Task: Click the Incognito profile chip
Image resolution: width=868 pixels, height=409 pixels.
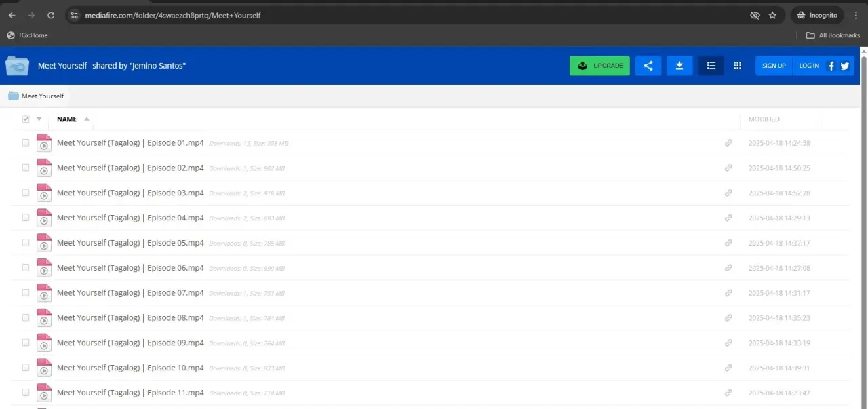Action: (818, 15)
